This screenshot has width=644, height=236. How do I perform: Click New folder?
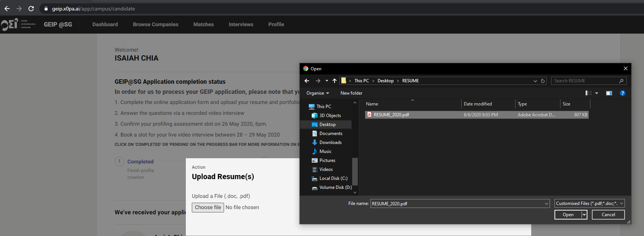pyautogui.click(x=351, y=93)
